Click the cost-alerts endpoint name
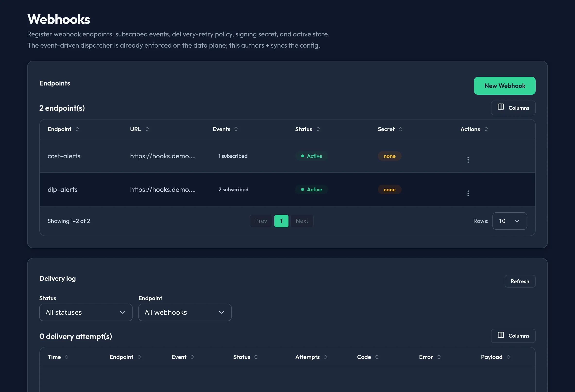The image size is (575, 392). (x=64, y=156)
